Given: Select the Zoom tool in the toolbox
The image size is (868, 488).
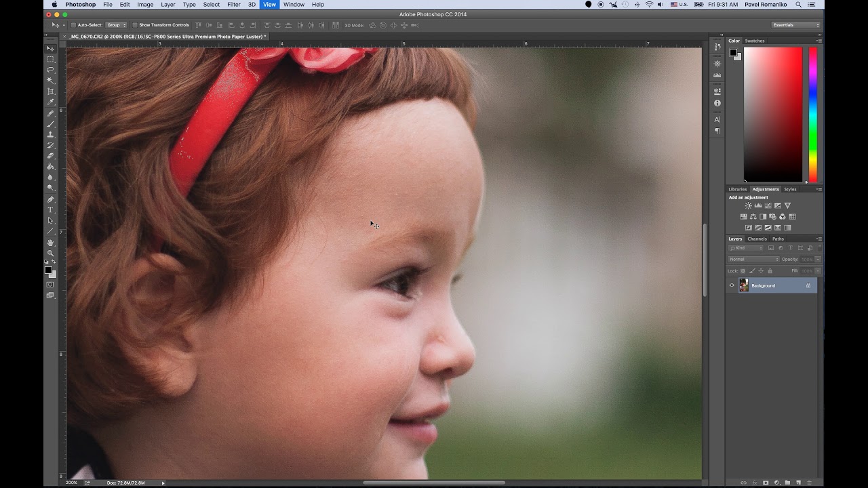Looking at the screenshot, I should [50, 253].
